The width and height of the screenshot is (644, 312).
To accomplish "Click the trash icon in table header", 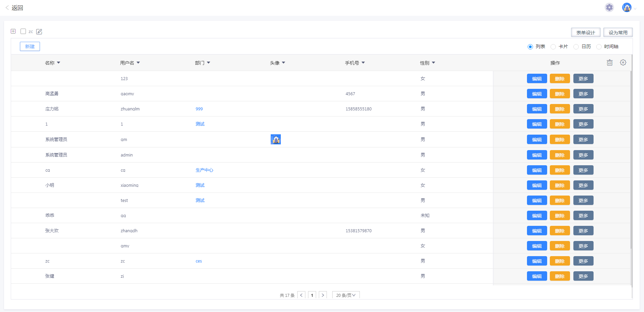I will point(610,63).
